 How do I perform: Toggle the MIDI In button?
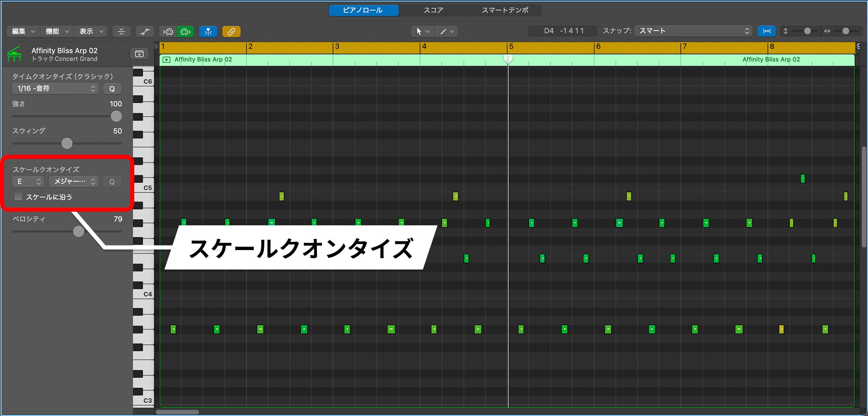pos(168,31)
